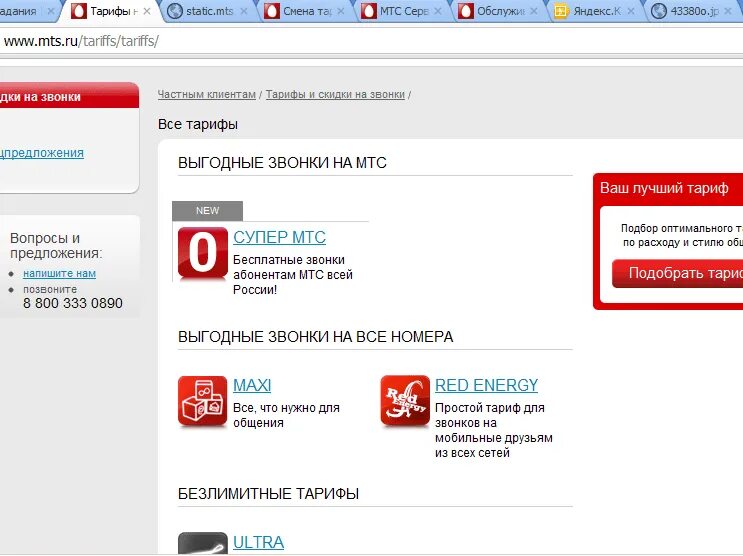This screenshot has width=743, height=556.
Task: Click the Все, что нужно для общения text
Action: [286, 415]
